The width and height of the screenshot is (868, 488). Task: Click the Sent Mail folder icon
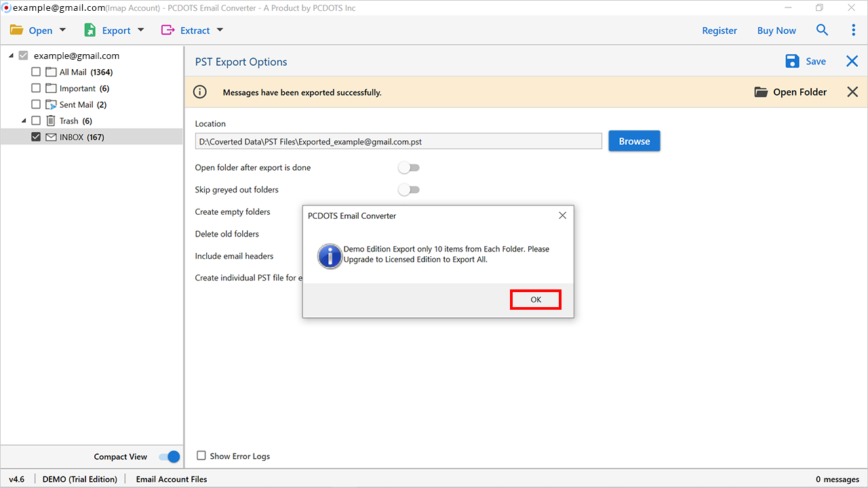click(x=51, y=104)
